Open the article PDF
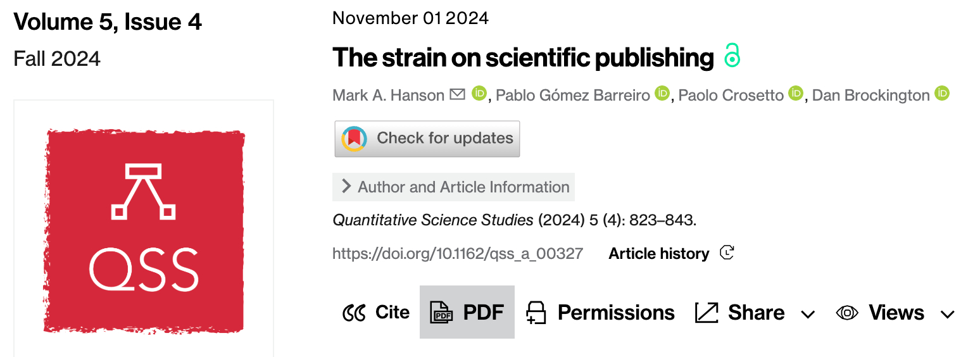Viewport: 980px width, 357px height. pyautogui.click(x=467, y=313)
